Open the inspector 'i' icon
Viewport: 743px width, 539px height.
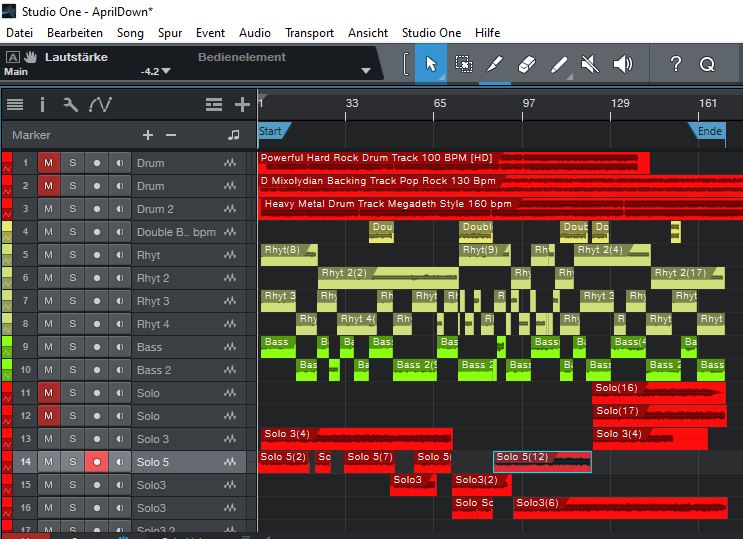point(42,104)
